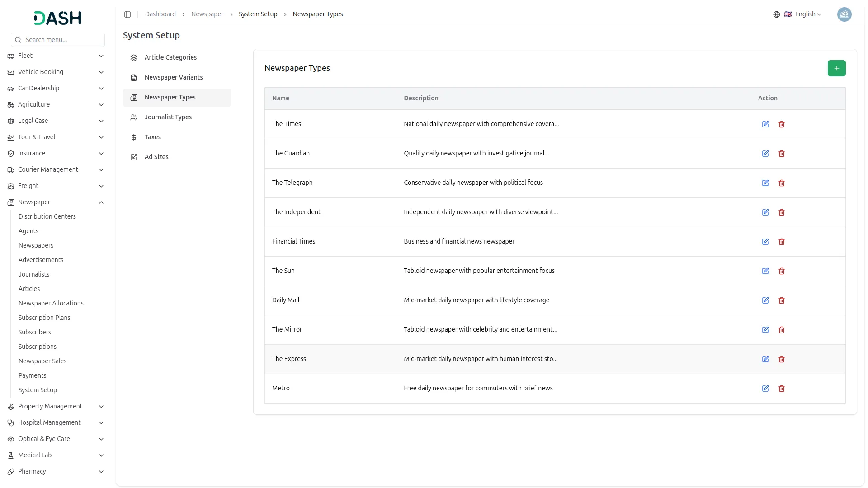
Task: Expand the Hospital Management menu
Action: (x=101, y=423)
